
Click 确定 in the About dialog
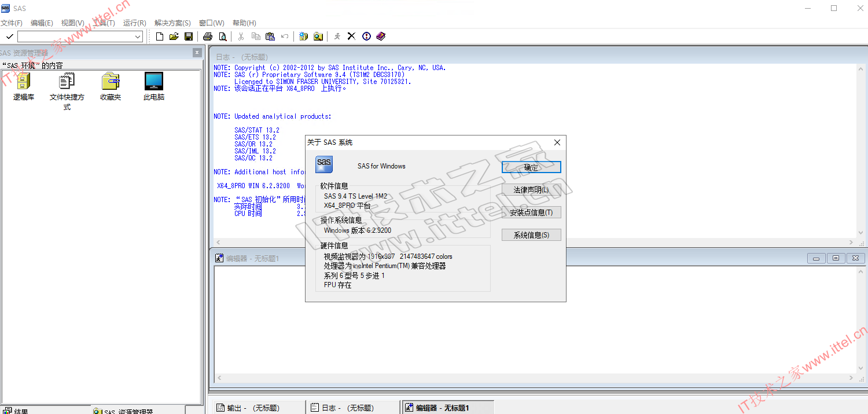[531, 167]
